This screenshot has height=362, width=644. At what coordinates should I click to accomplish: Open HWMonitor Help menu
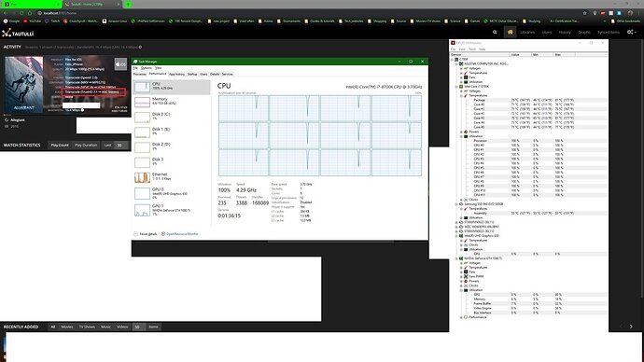(483, 49)
